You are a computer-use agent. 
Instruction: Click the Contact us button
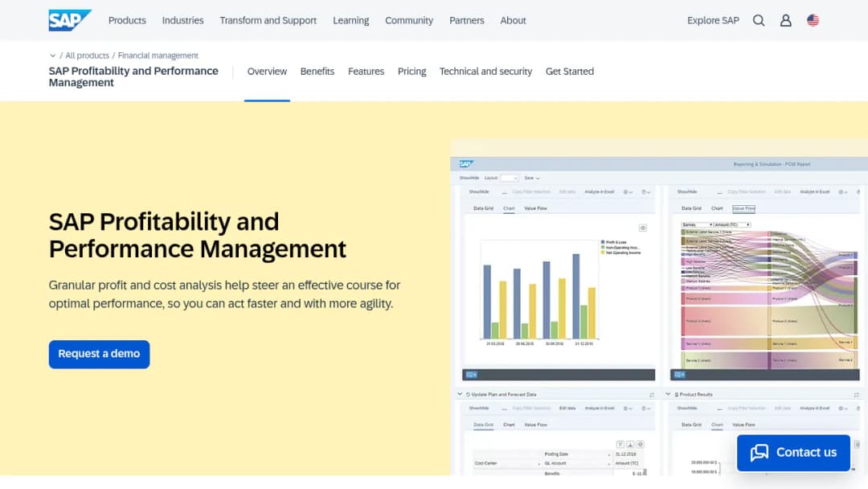pyautogui.click(x=793, y=453)
